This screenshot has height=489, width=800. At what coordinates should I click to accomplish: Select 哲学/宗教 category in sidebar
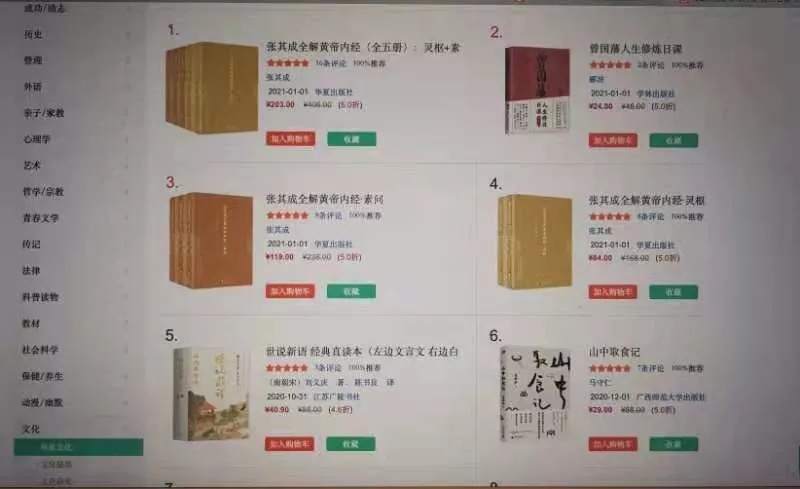43,191
